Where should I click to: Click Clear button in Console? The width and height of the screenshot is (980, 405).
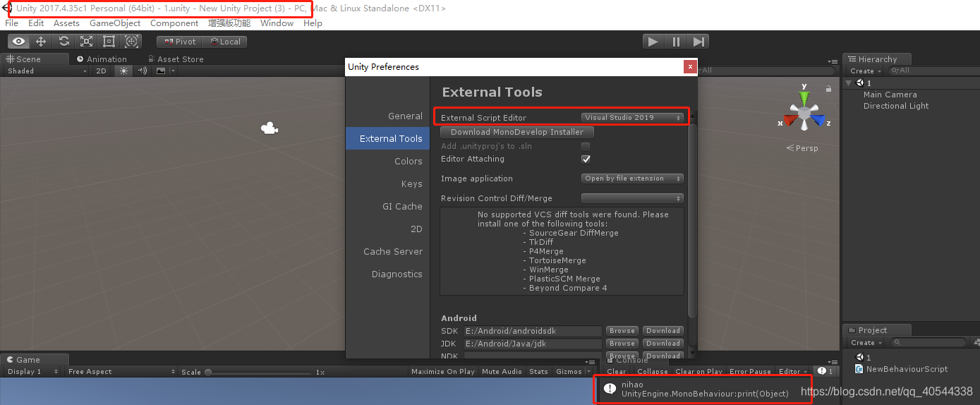[x=617, y=372]
